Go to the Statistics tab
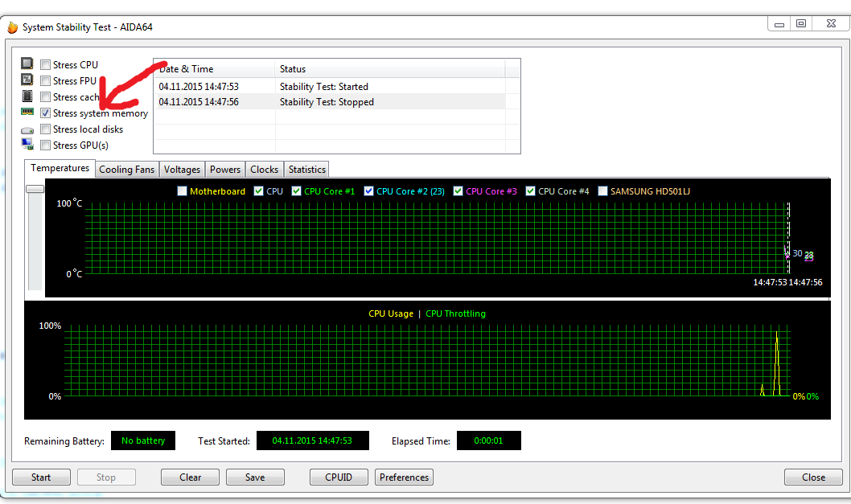Image resolution: width=851 pixels, height=504 pixels. click(x=306, y=170)
